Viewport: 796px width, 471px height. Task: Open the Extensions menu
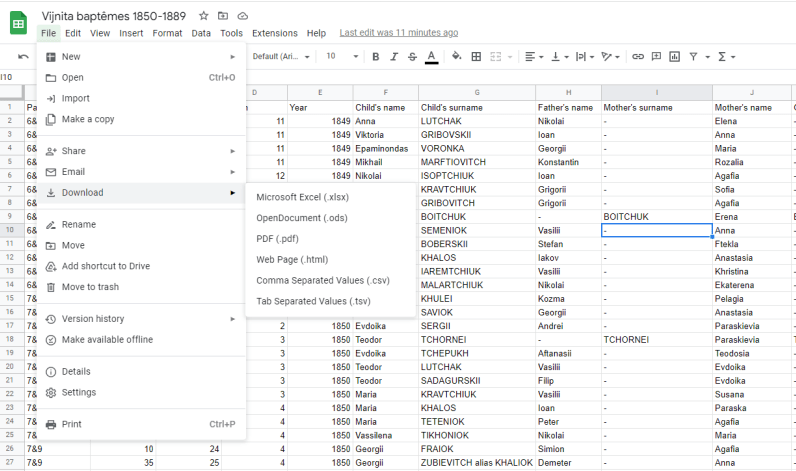coord(274,33)
